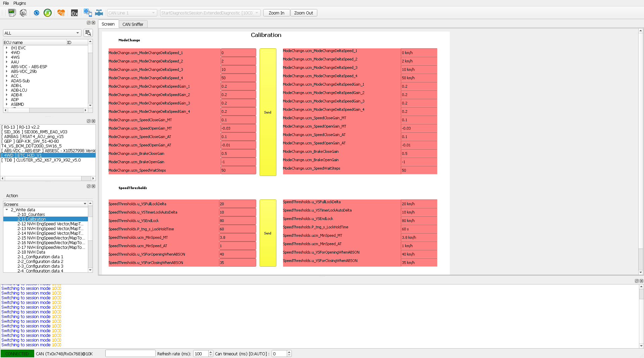The width and height of the screenshot is (644, 358).
Task: Close the ECU list panel
Action: (x=93, y=23)
